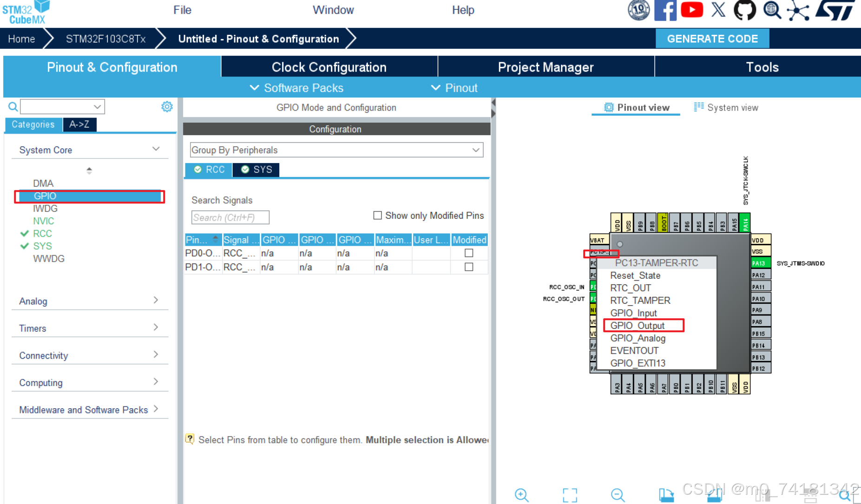
Task: Choose Reset_State in pin menu
Action: click(x=635, y=275)
